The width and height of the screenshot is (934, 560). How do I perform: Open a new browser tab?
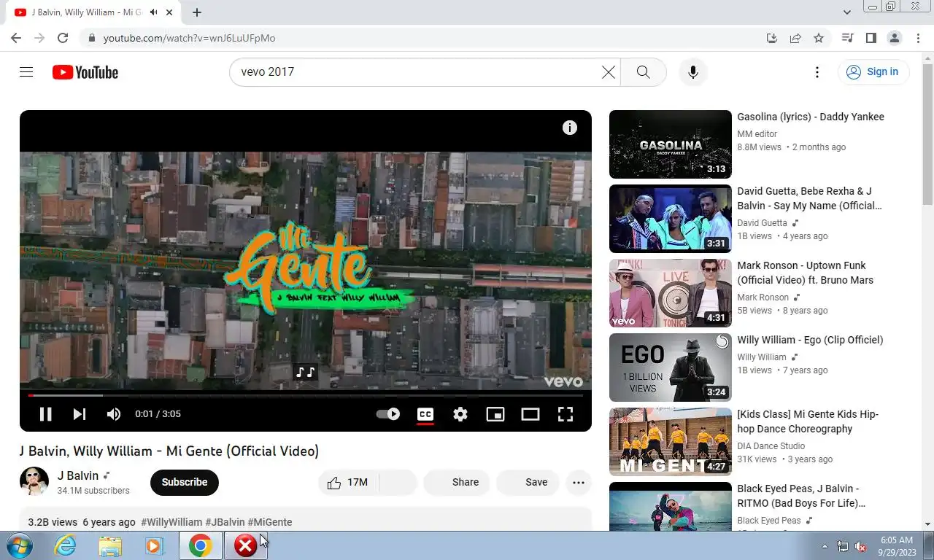(x=197, y=12)
